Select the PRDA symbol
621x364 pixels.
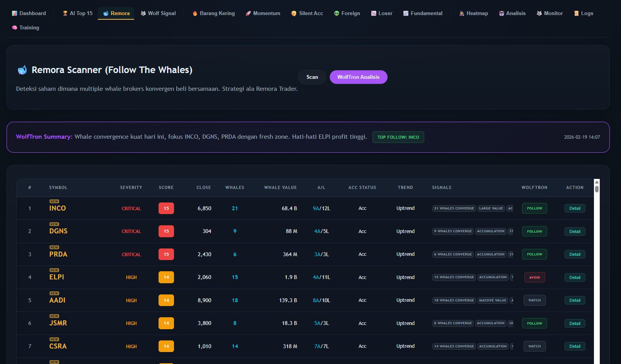tap(58, 254)
